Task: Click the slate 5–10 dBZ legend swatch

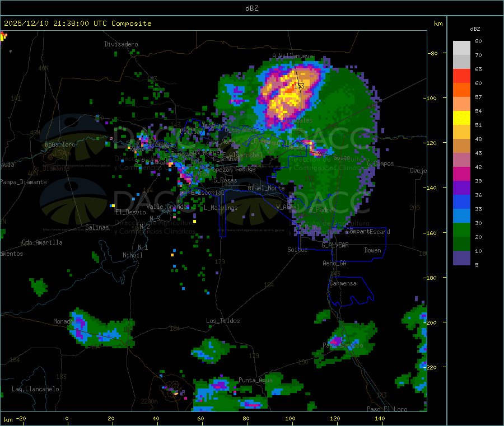Action: pyautogui.click(x=461, y=258)
